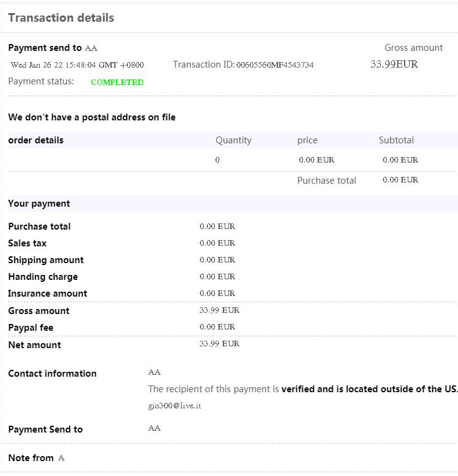This screenshot has height=476, width=458.
Task: Click the transaction ID number 00605560MF4543734
Action: 275,65
